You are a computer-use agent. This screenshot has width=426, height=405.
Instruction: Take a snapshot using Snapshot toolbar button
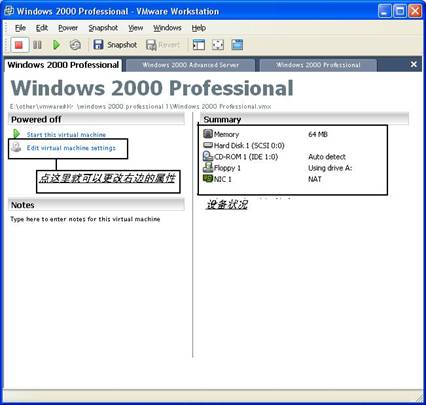pyautogui.click(x=115, y=45)
